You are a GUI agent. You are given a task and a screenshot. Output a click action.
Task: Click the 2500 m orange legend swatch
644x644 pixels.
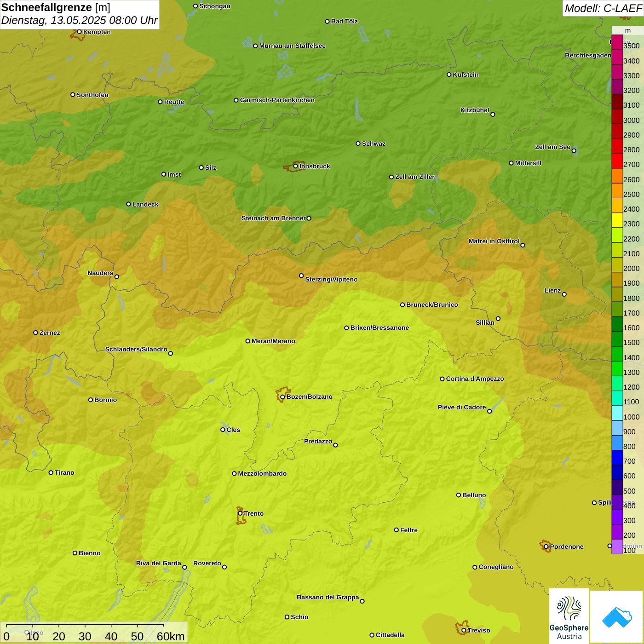[617, 190]
